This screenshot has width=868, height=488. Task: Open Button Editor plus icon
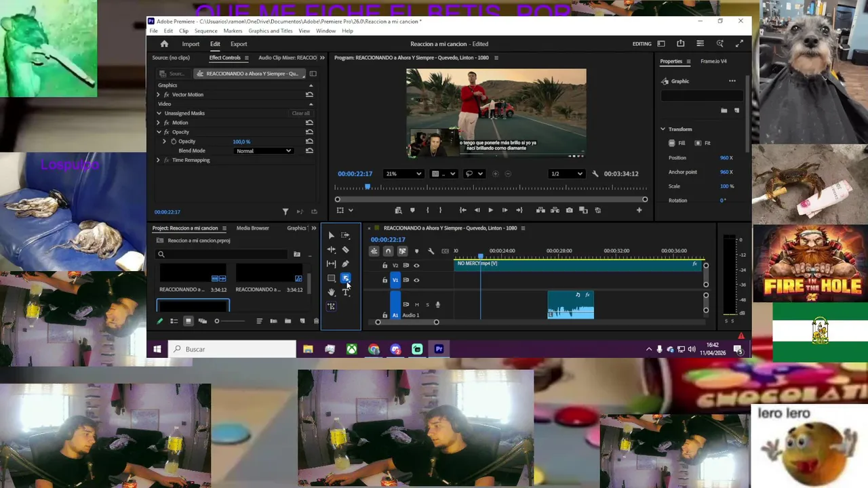pyautogui.click(x=639, y=210)
